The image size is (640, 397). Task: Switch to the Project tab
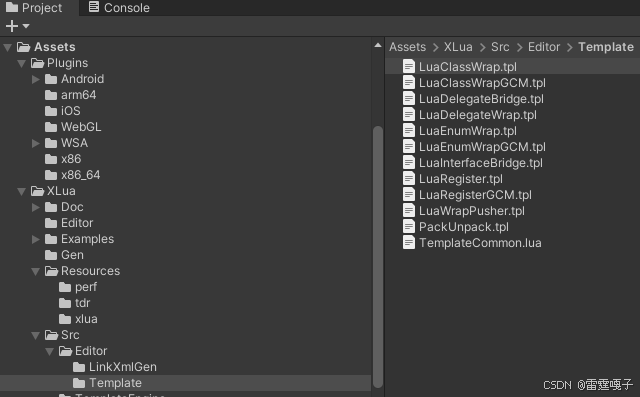(34, 8)
